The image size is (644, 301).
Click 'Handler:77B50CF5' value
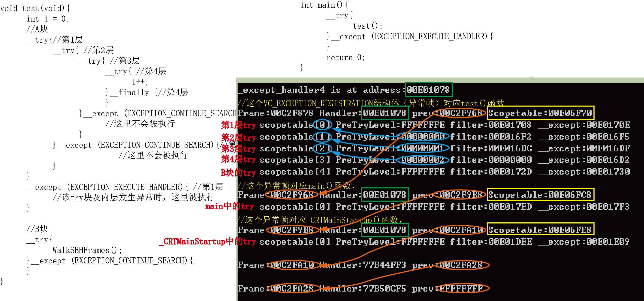pyautogui.click(x=363, y=288)
